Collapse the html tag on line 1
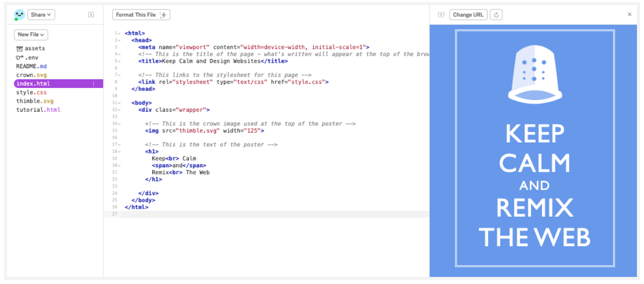Image resolution: width=644 pixels, height=284 pixels. click(120, 33)
